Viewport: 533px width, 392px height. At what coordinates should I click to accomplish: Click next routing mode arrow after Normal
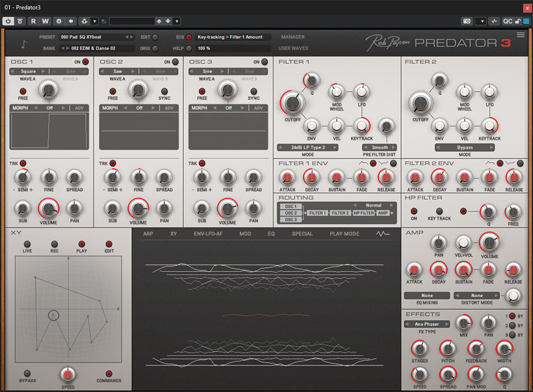coord(391,205)
